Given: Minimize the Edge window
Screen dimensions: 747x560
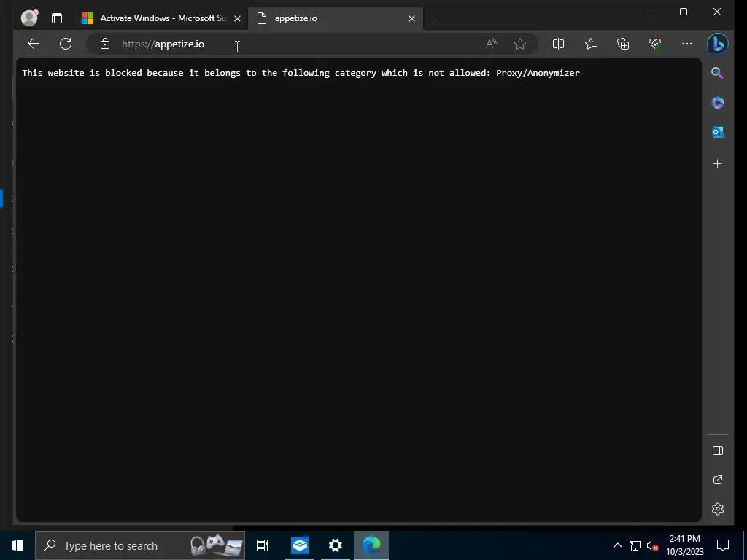Looking at the screenshot, I should (x=650, y=12).
